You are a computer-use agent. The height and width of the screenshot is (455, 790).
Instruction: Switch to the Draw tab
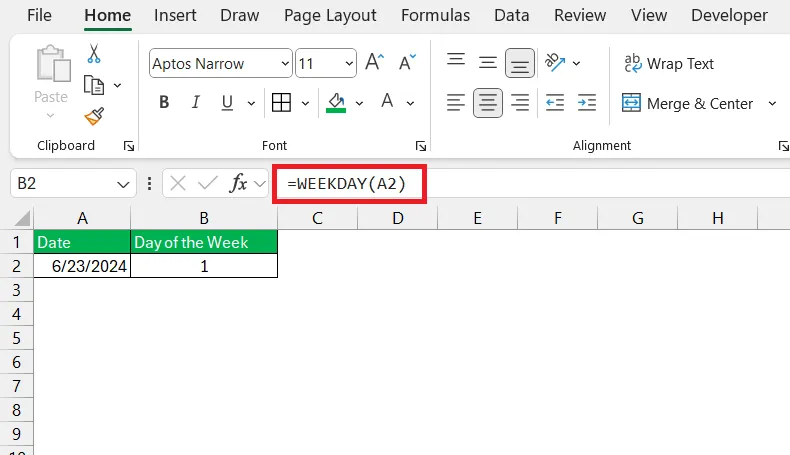pyautogui.click(x=239, y=15)
